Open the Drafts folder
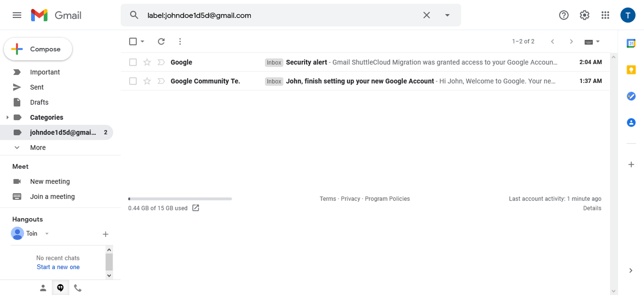Viewport: 644px width, 295px height. point(39,102)
